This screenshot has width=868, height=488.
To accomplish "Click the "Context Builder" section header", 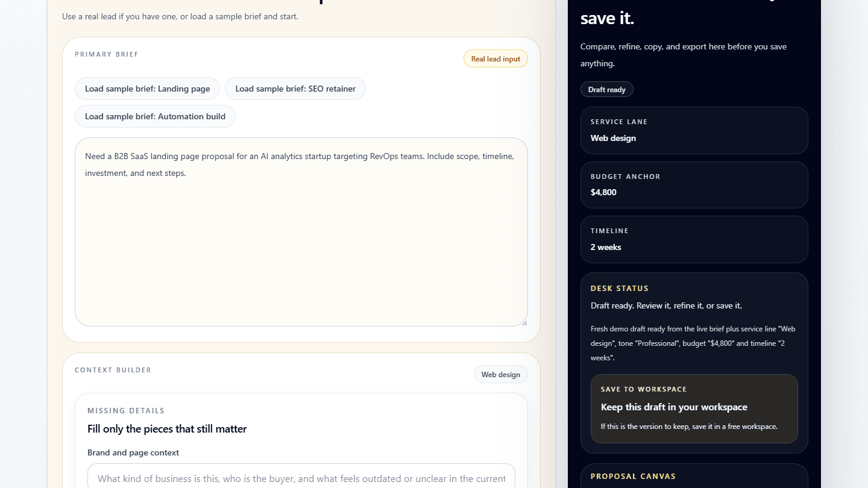I will [x=112, y=370].
